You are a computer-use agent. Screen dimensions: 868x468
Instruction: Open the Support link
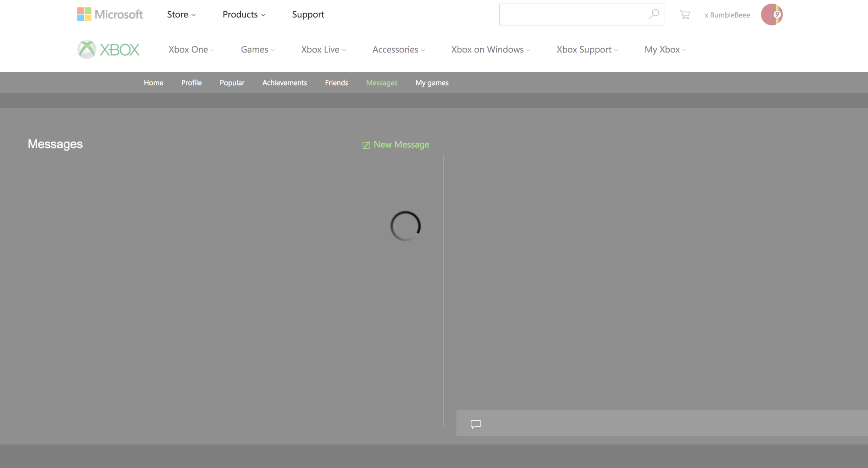pos(308,14)
